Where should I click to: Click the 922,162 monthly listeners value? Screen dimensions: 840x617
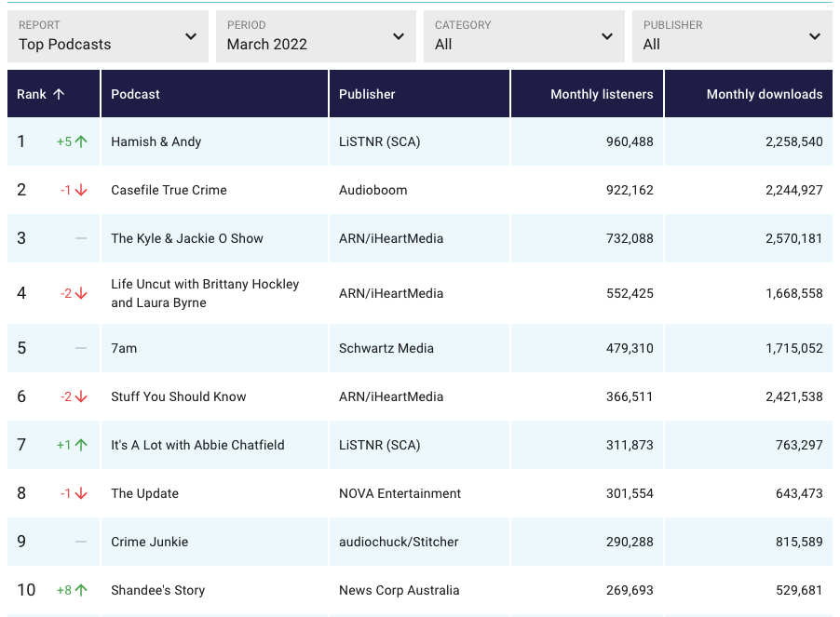[x=630, y=190]
